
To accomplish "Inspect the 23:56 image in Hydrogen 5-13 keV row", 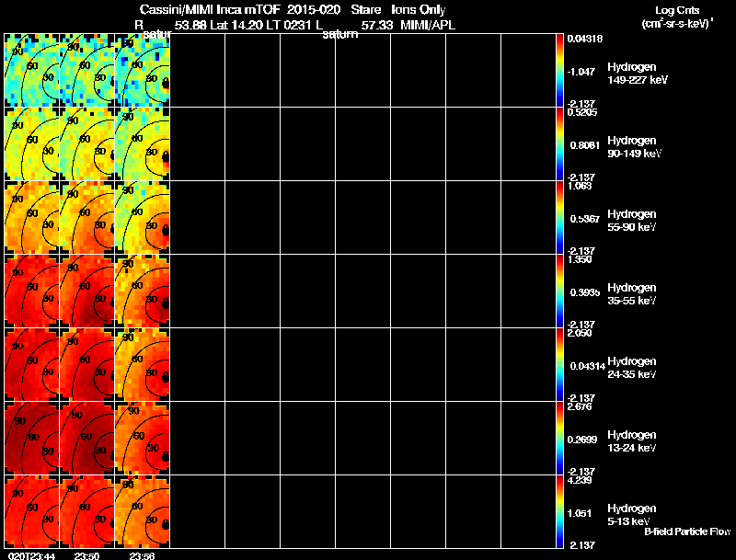I will (143, 511).
